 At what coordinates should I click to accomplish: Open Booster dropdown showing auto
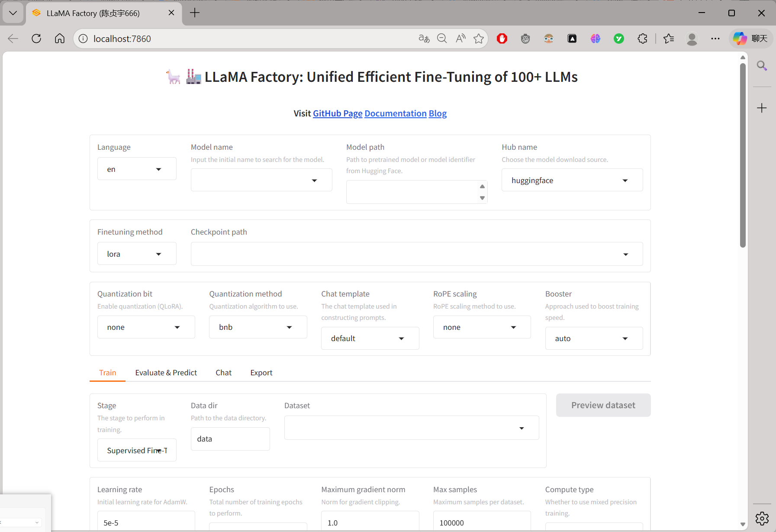594,338
